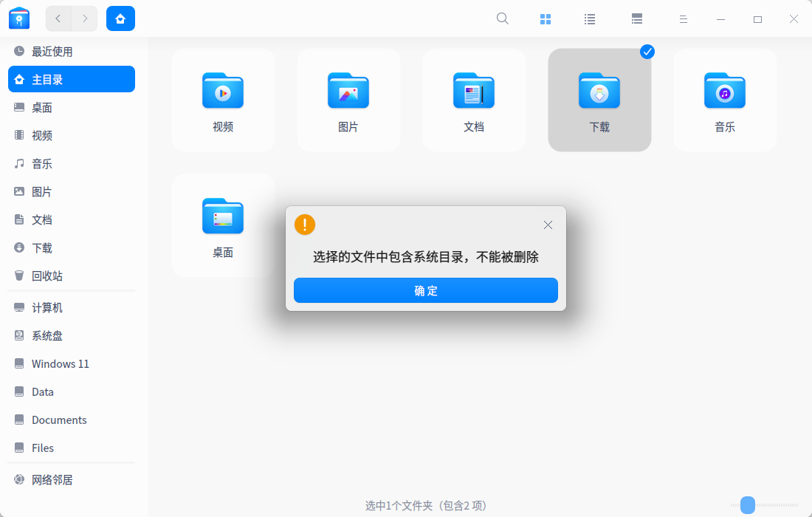
Task: Open the search magnifier
Action: pos(502,18)
